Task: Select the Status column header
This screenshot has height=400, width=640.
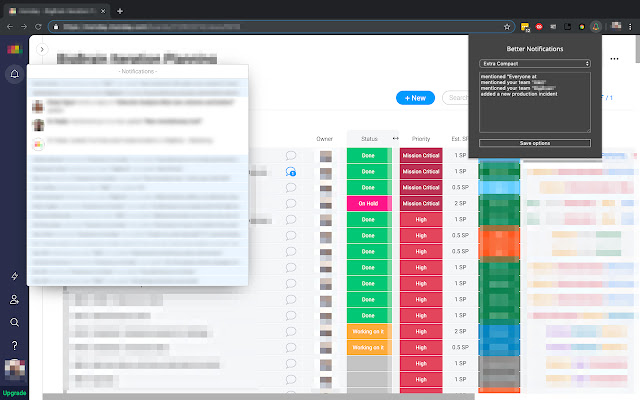Action: 369,139
